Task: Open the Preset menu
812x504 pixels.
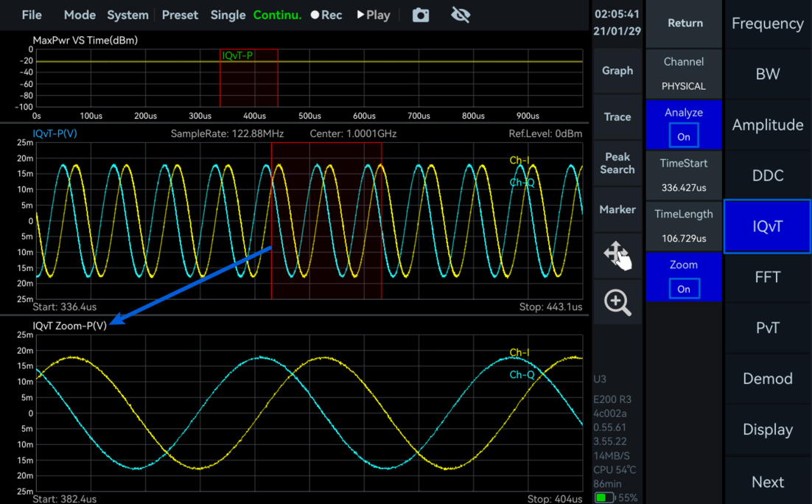Action: 180,15
